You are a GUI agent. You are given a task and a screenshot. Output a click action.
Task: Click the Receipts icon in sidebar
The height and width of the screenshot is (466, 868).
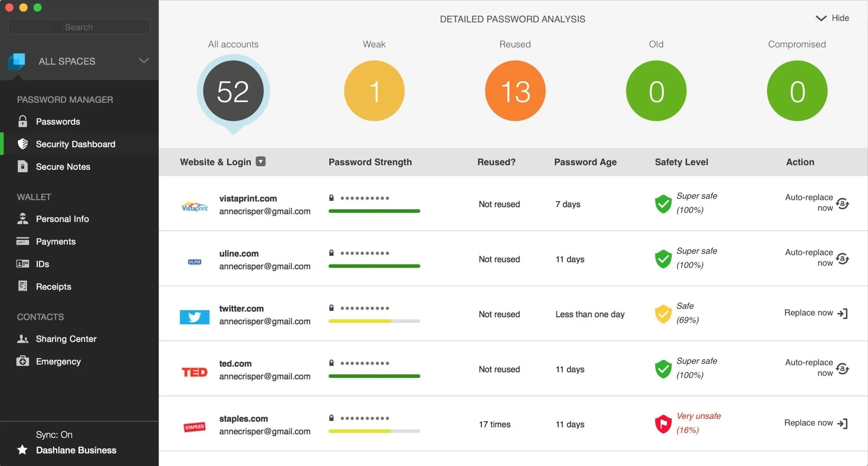22,286
